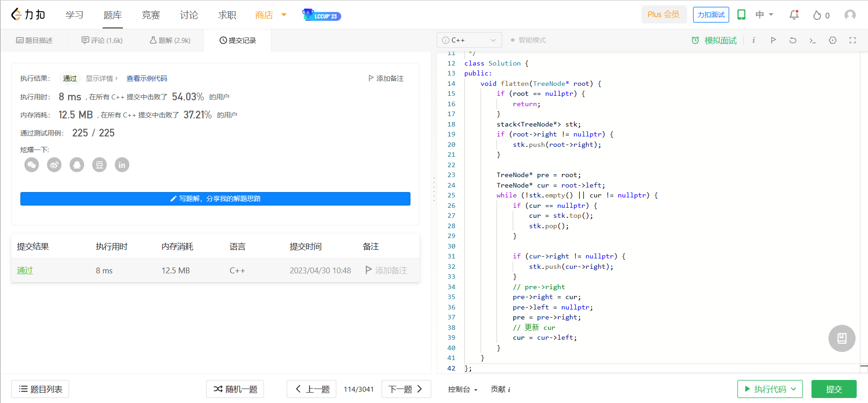The image size is (868, 403).
Task: Share result to QQ
Action: click(77, 165)
